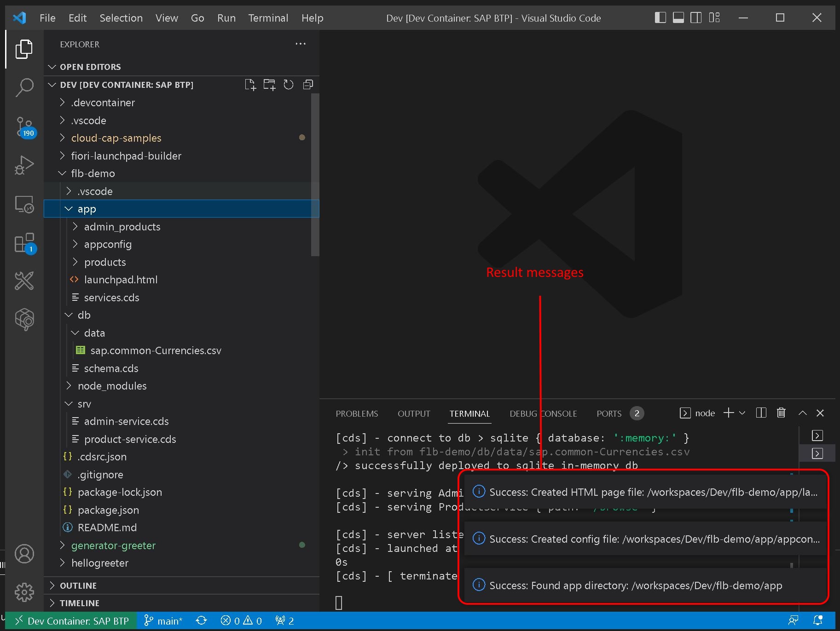This screenshot has width=840, height=631.
Task: Click the Found app directory notification
Action: pos(645,585)
